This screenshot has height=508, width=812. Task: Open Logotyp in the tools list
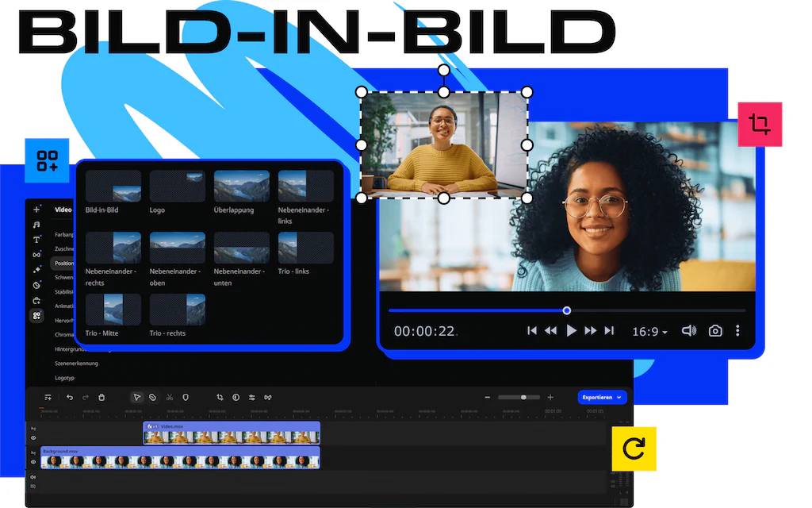(65, 378)
